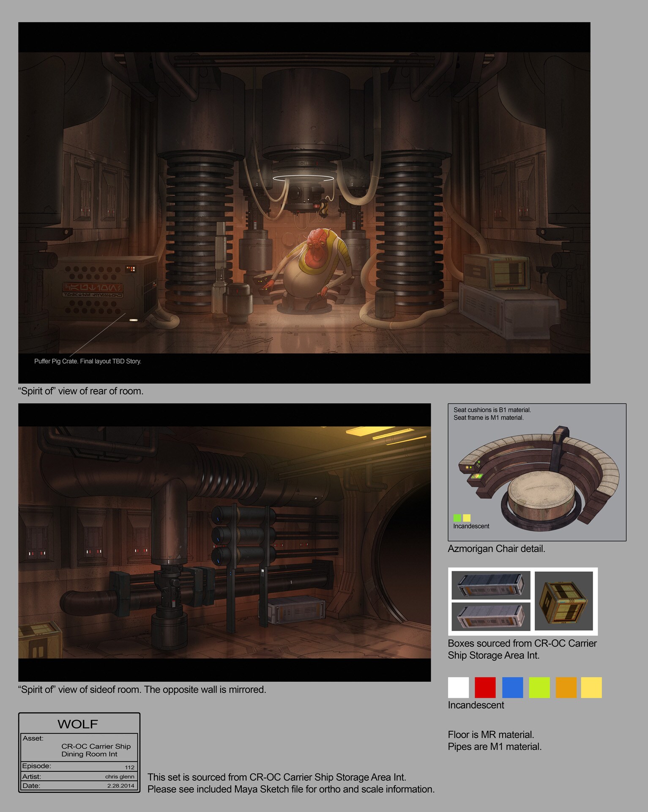Click the golden cube crate thumbnail
Viewport: 648px width, 812px height.
(x=564, y=601)
